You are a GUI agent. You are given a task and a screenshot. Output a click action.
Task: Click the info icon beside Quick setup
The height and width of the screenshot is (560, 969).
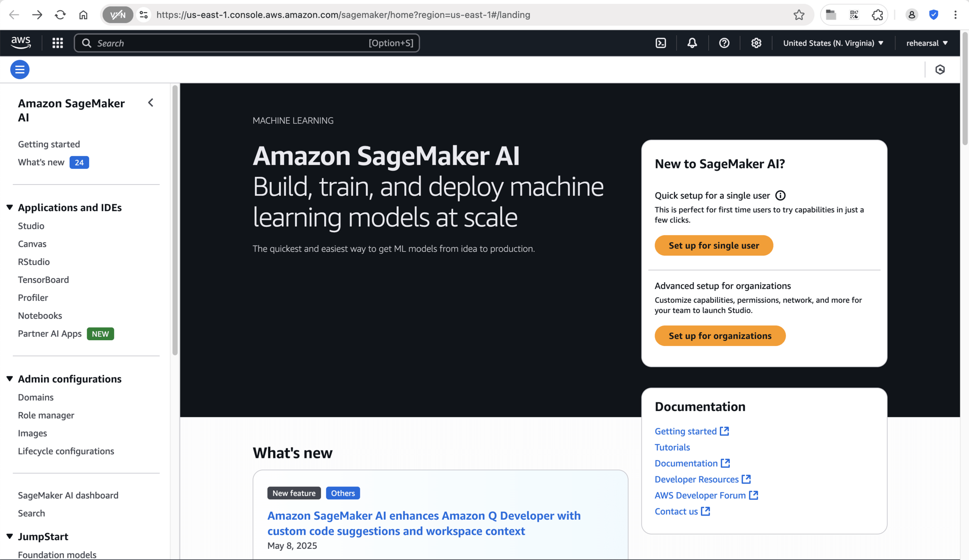point(780,195)
